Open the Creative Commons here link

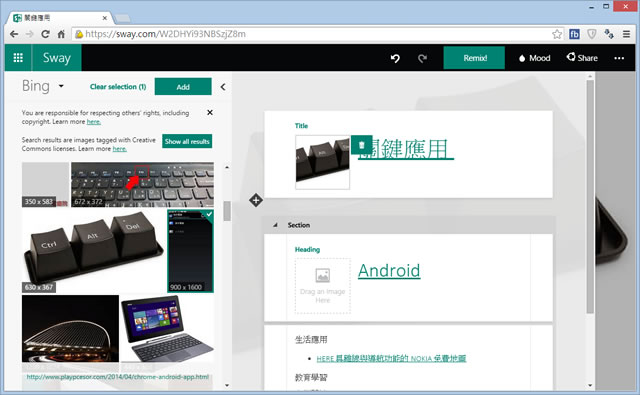point(119,149)
